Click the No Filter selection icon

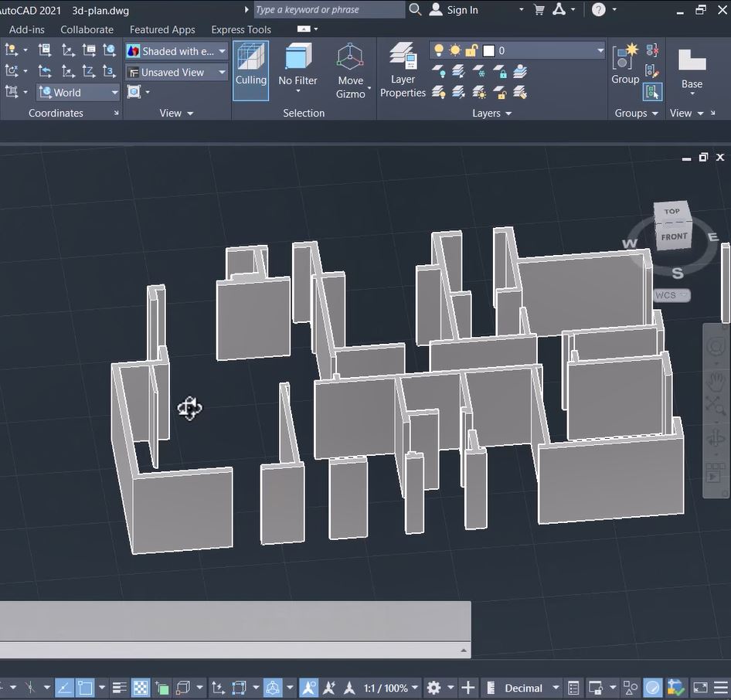(297, 59)
